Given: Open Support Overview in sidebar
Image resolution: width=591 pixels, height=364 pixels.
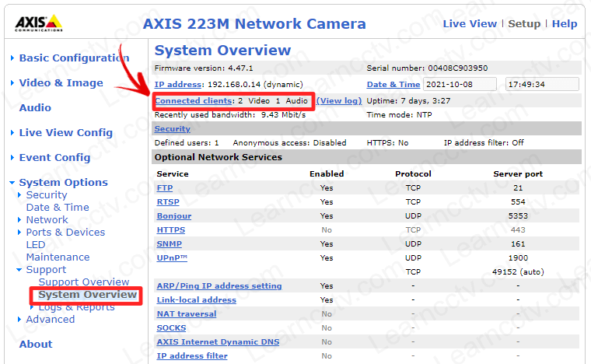Looking at the screenshot, I should pos(84,282).
